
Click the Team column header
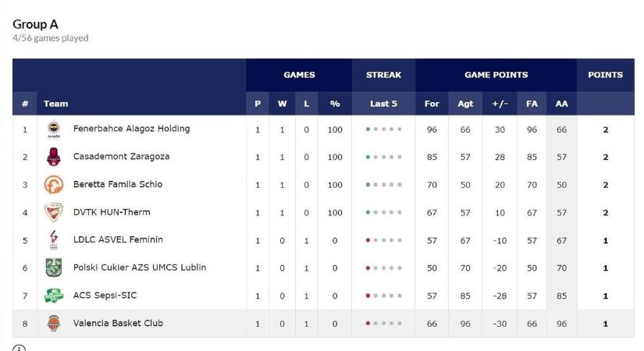tap(56, 104)
